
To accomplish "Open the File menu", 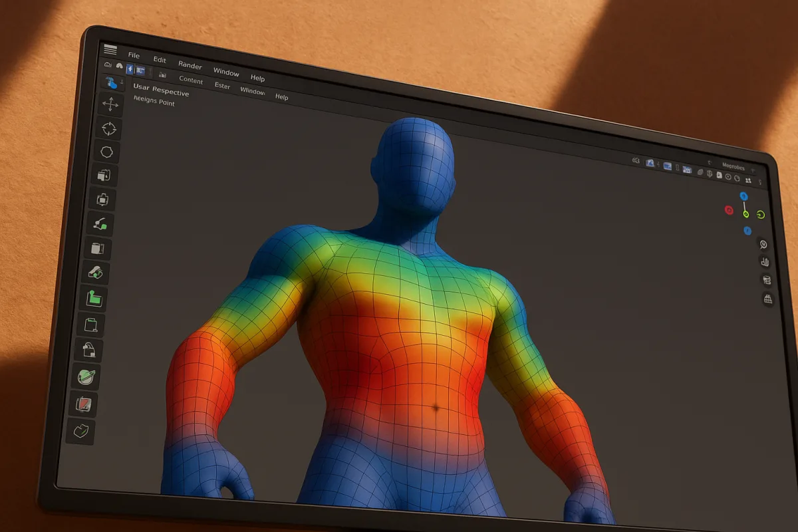I will [x=134, y=55].
